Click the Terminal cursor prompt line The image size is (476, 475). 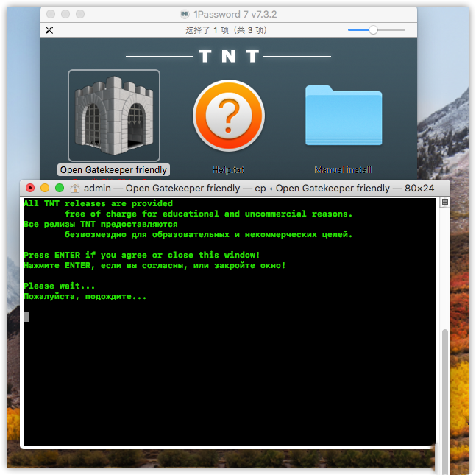pos(26,317)
